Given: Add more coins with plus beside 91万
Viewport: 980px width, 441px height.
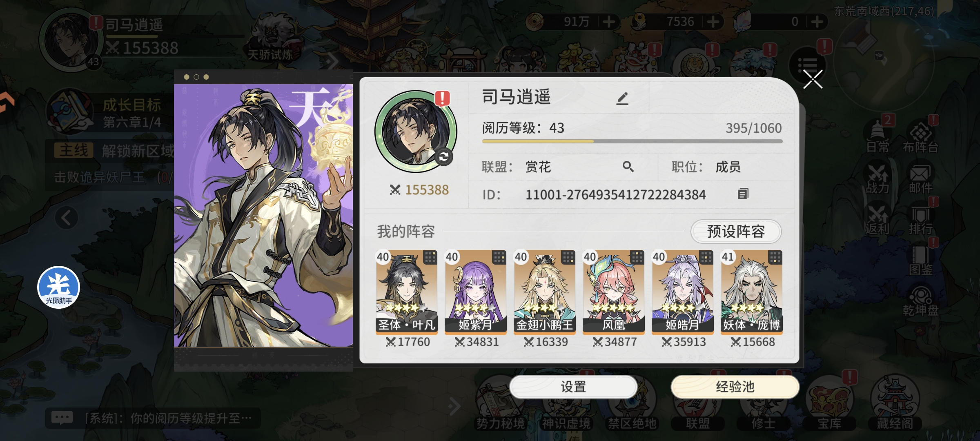Looking at the screenshot, I should pos(609,22).
